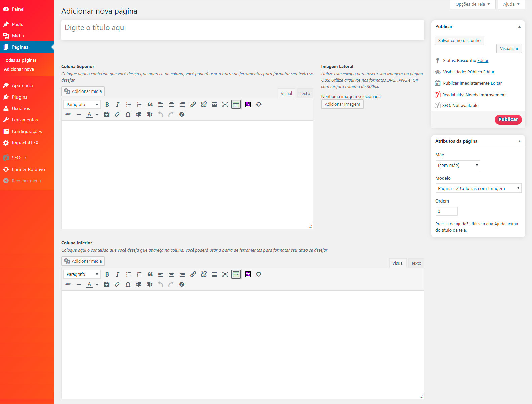The height and width of the screenshot is (404, 532).
Task: Switch Coluna Inferior to Texto tab
Action: [x=416, y=263]
